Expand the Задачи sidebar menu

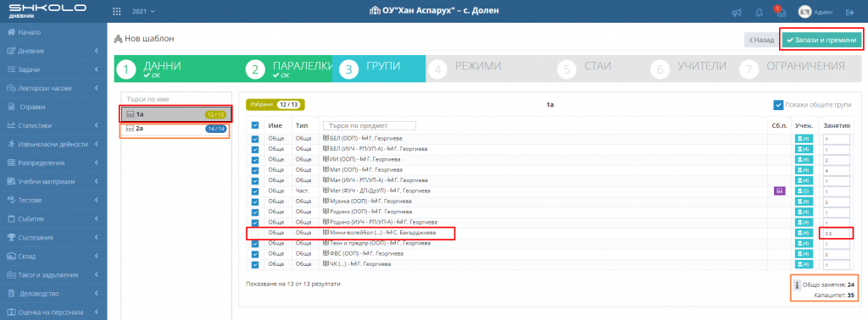click(x=53, y=69)
